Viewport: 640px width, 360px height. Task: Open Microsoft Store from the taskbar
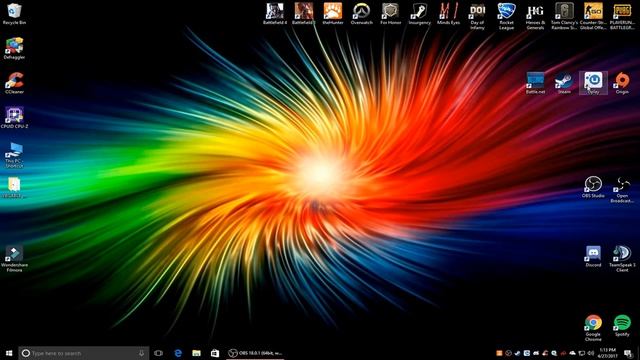tap(215, 353)
